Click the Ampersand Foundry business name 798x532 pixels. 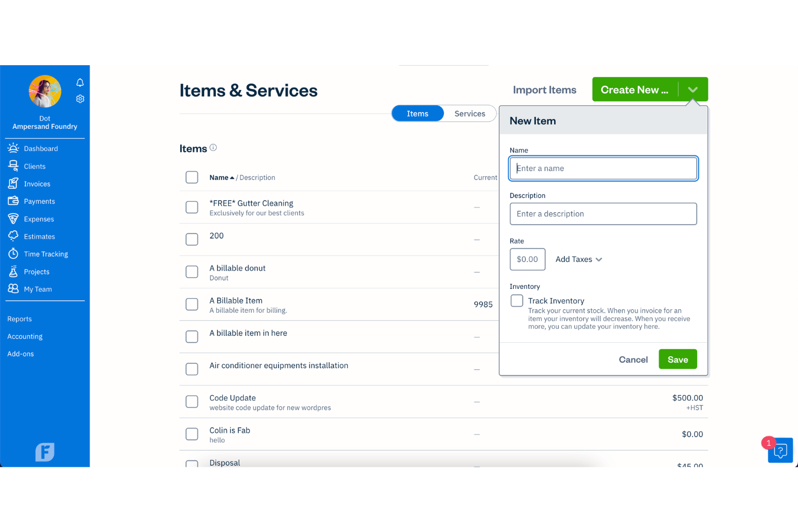[45, 127]
